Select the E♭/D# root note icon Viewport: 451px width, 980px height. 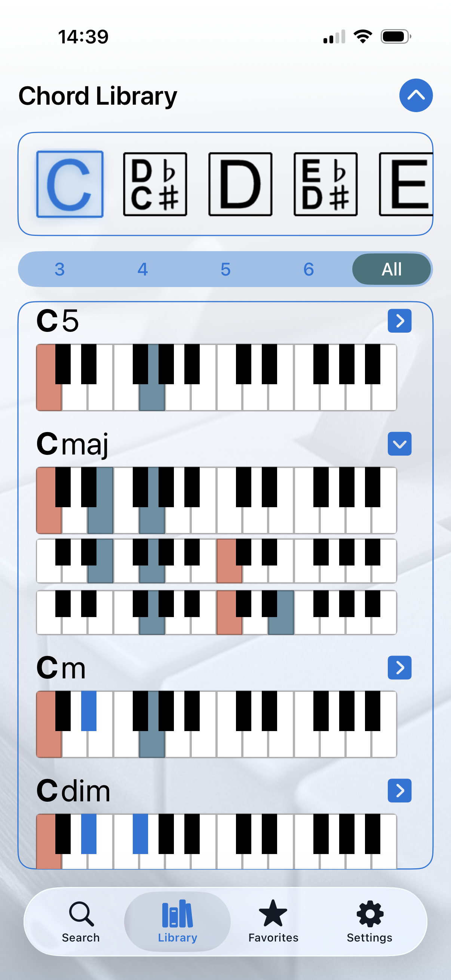(x=325, y=184)
